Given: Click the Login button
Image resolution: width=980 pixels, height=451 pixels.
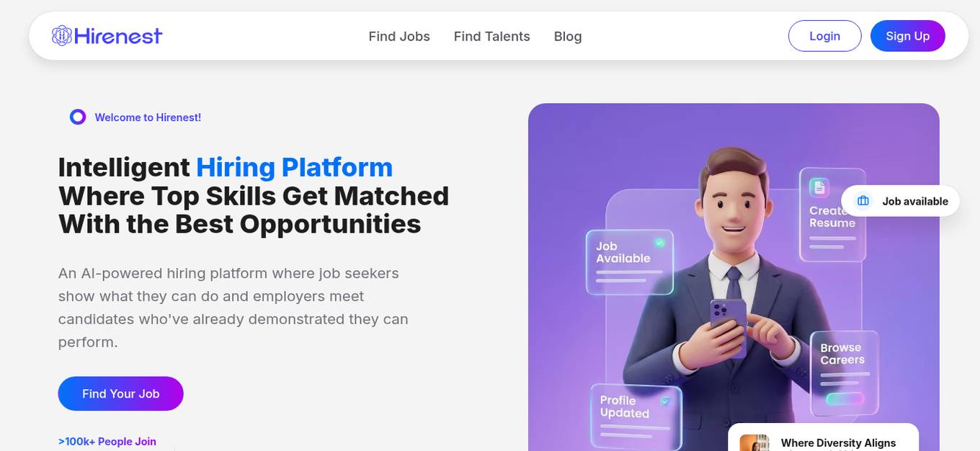Looking at the screenshot, I should pyautogui.click(x=825, y=35).
